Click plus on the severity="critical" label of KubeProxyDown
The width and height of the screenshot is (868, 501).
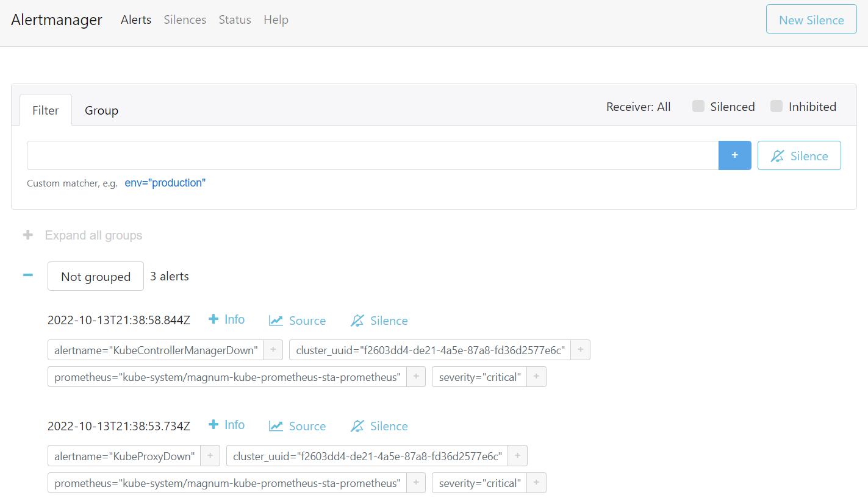pos(536,483)
